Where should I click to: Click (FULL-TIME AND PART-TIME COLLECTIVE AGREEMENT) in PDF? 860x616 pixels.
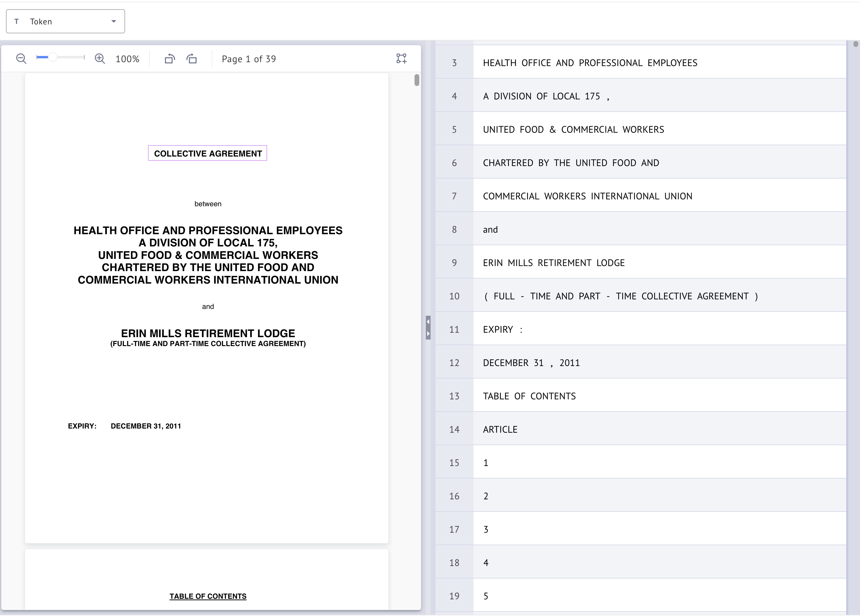(208, 344)
